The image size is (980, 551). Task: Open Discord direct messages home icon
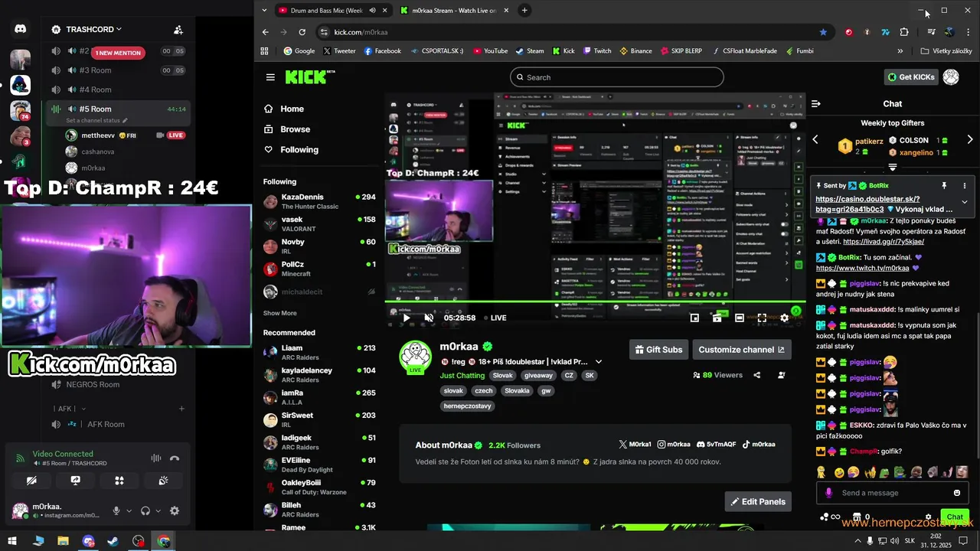point(20,29)
